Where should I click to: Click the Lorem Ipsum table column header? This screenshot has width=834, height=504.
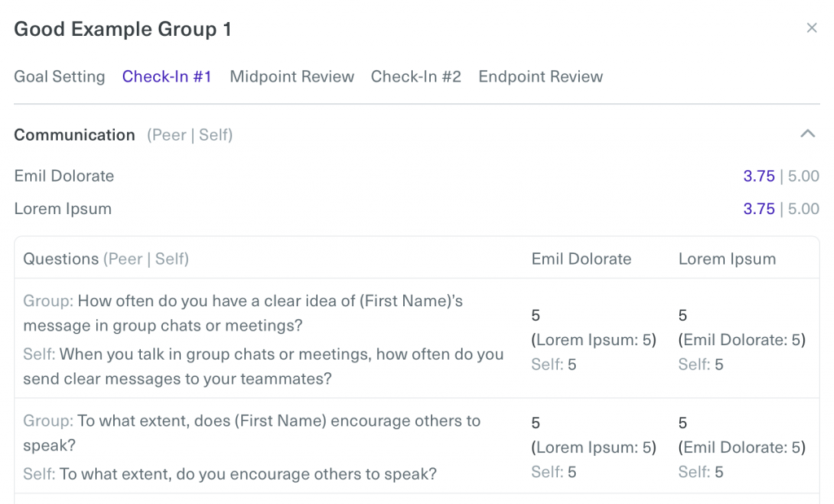726,259
